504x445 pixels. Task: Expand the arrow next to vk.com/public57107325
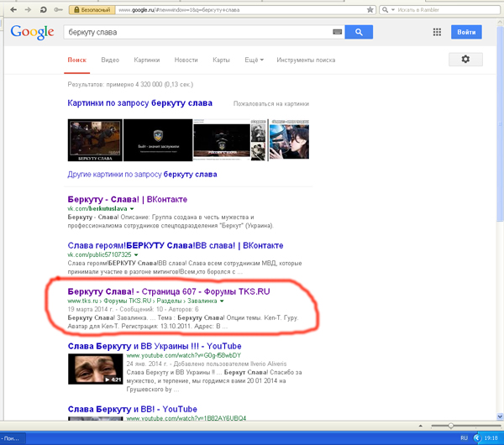pyautogui.click(x=136, y=254)
